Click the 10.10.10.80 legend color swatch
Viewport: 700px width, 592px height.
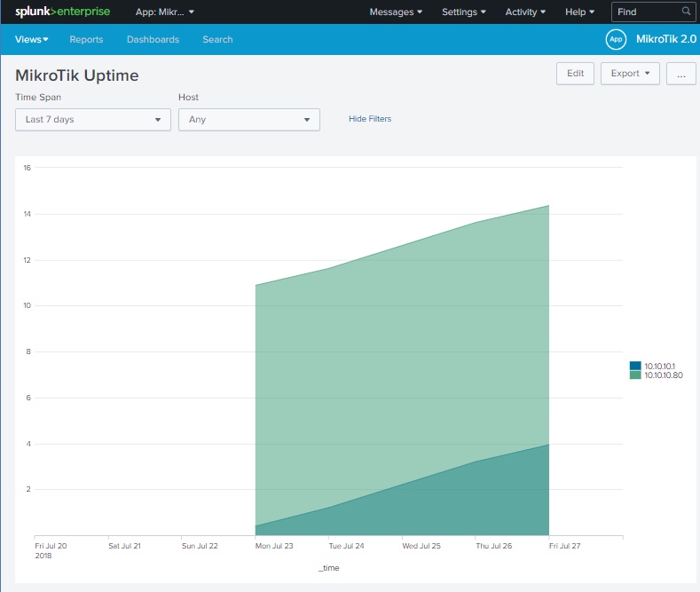pyautogui.click(x=635, y=375)
